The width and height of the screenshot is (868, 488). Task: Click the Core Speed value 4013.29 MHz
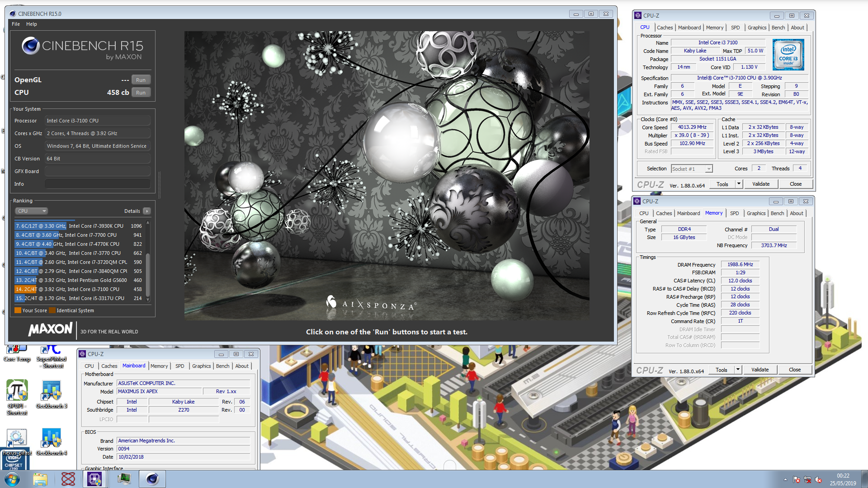pos(692,127)
